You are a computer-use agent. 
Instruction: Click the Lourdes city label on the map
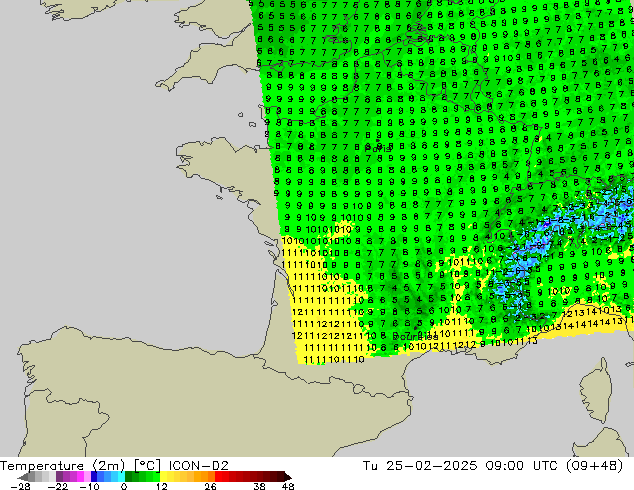(415, 337)
